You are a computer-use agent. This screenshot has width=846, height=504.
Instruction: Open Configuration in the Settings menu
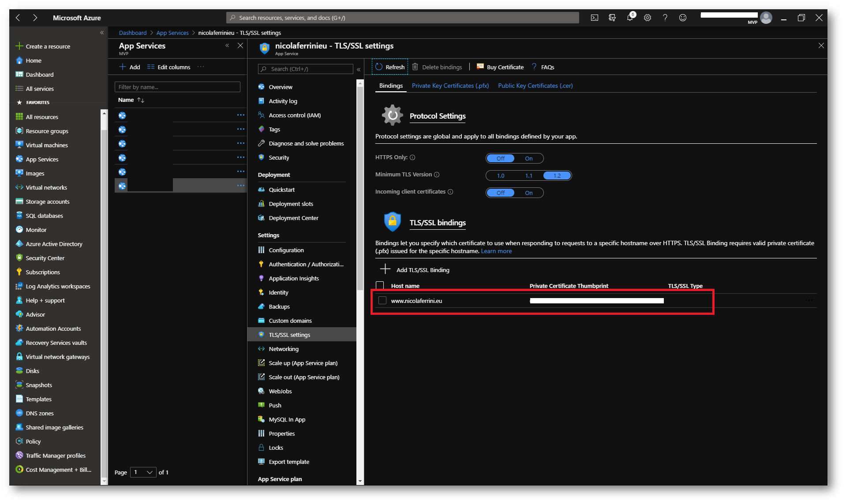click(x=286, y=250)
